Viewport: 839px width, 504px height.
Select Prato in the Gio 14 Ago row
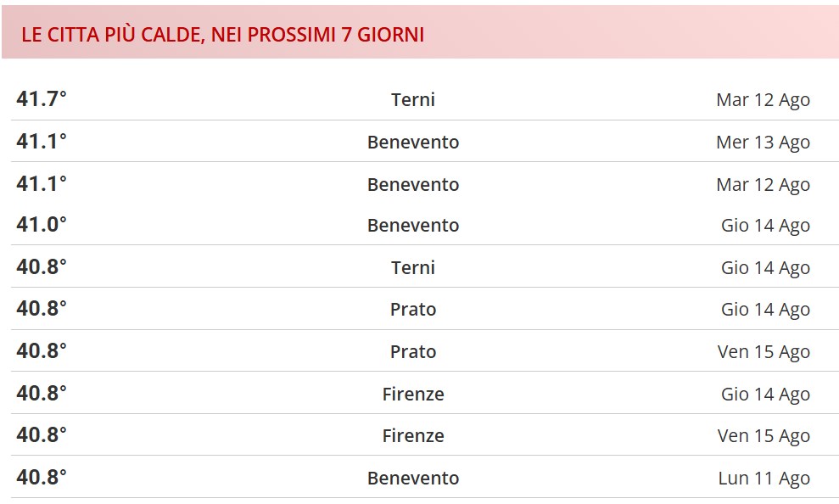[413, 310]
